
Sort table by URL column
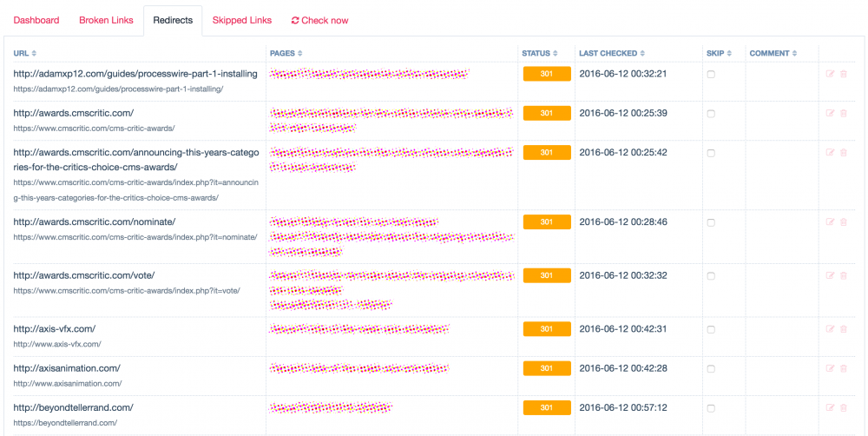click(x=25, y=53)
